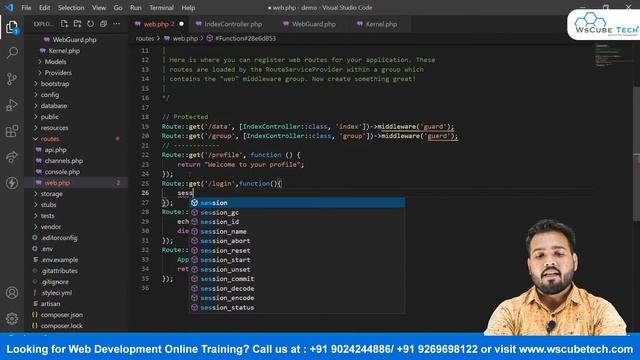640x360 pixels.
Task: Open the Explorer activity bar icon
Action: (x=12, y=27)
